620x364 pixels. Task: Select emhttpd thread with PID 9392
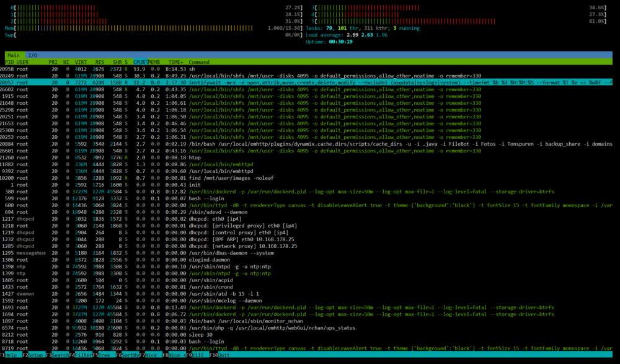pos(306,171)
